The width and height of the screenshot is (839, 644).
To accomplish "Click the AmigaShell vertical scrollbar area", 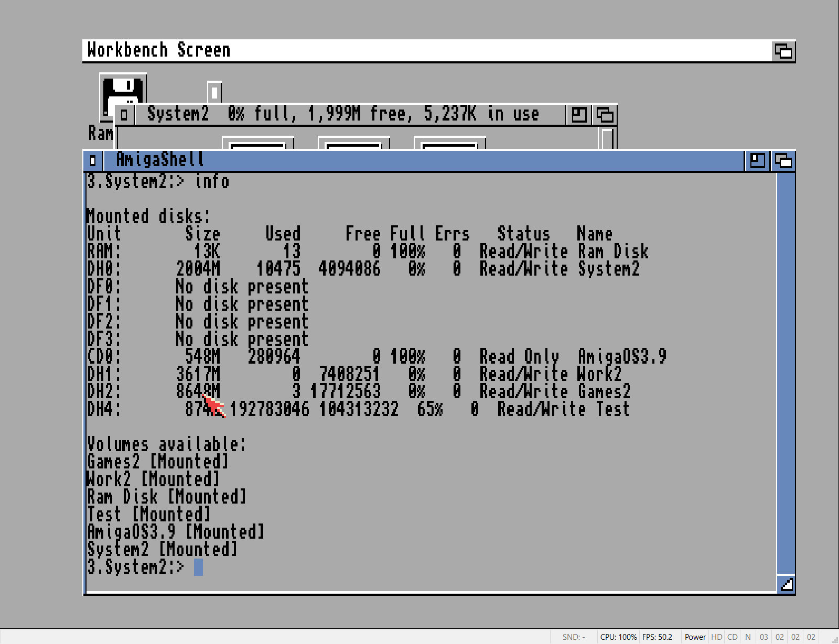I will click(x=786, y=373).
